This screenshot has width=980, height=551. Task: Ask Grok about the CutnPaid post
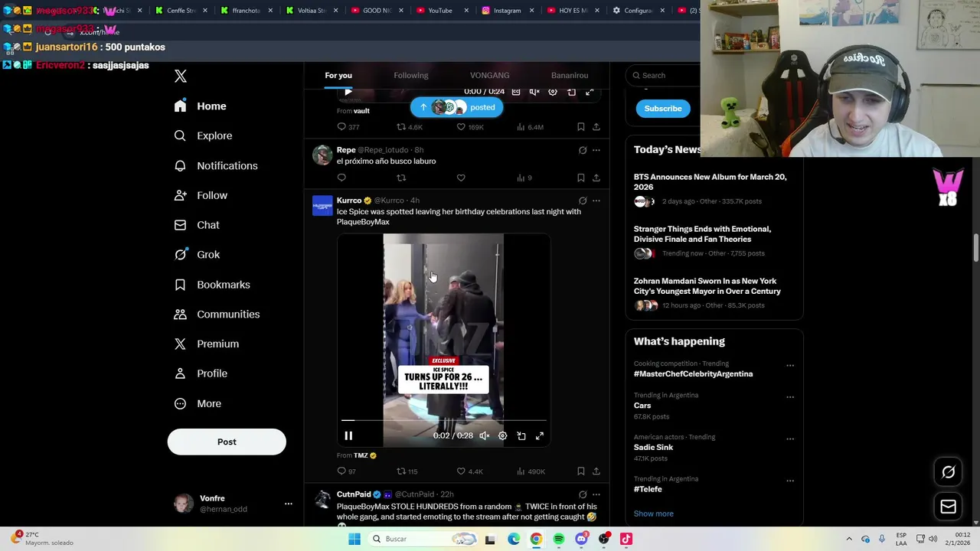coord(583,494)
